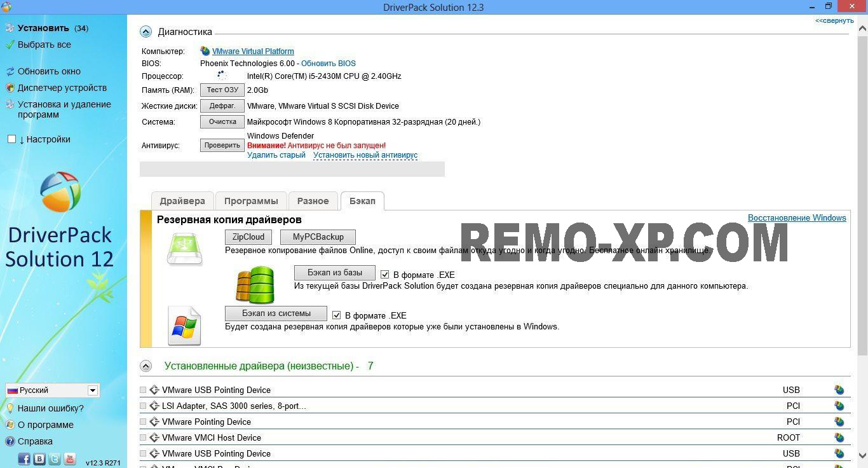The image size is (868, 468).
Task: Click the v12.3 R271 version text
Action: [103, 463]
